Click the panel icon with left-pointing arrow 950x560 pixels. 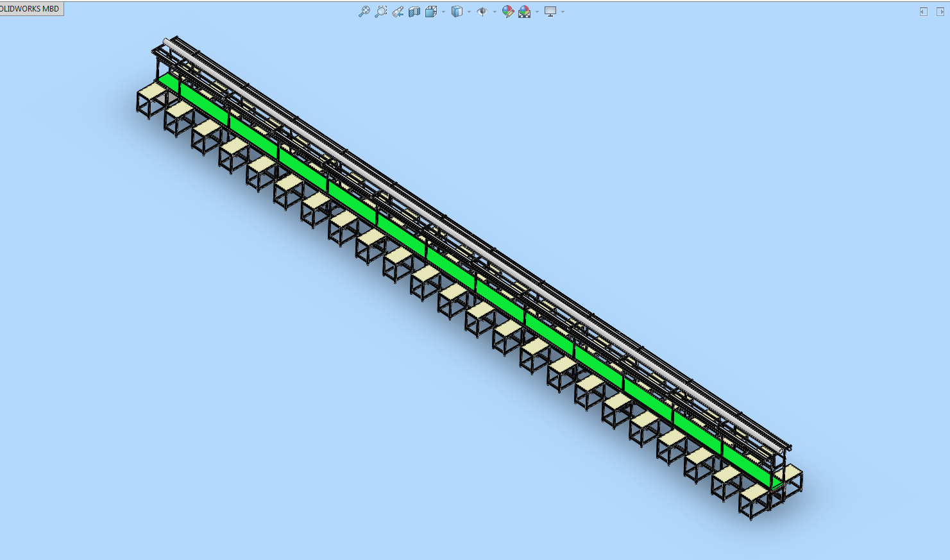point(924,12)
